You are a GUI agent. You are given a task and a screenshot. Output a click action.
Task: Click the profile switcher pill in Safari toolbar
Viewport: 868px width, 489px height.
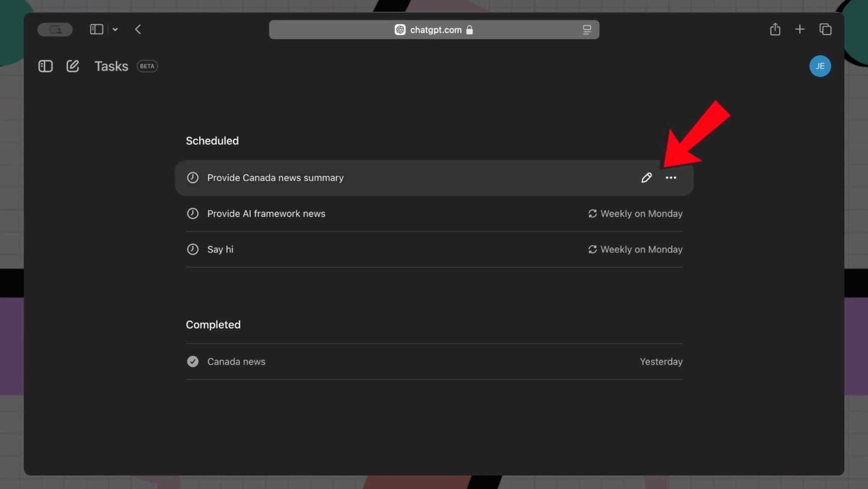pyautogui.click(x=55, y=30)
